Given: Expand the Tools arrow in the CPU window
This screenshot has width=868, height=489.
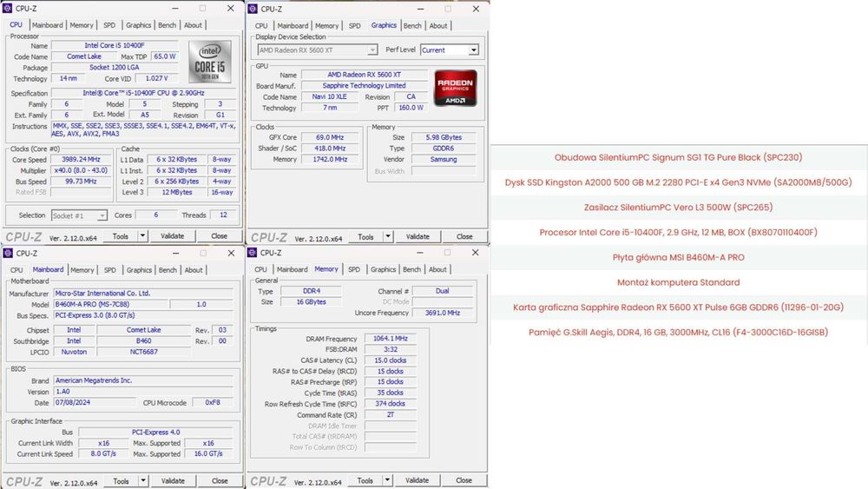Looking at the screenshot, I should (142, 236).
